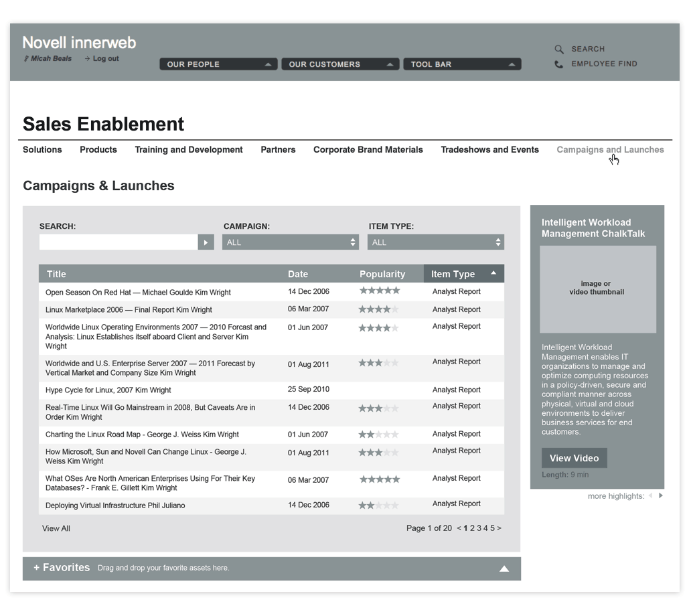Open 'Real-Time Linux Will Go Mainstream' entry
This screenshot has width=689, height=616.
pos(150,412)
